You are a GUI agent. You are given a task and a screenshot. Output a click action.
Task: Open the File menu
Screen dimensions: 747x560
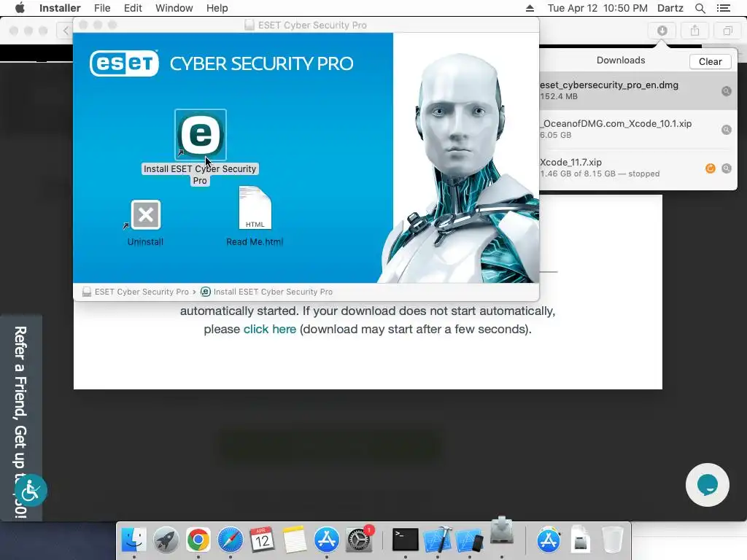click(x=102, y=8)
